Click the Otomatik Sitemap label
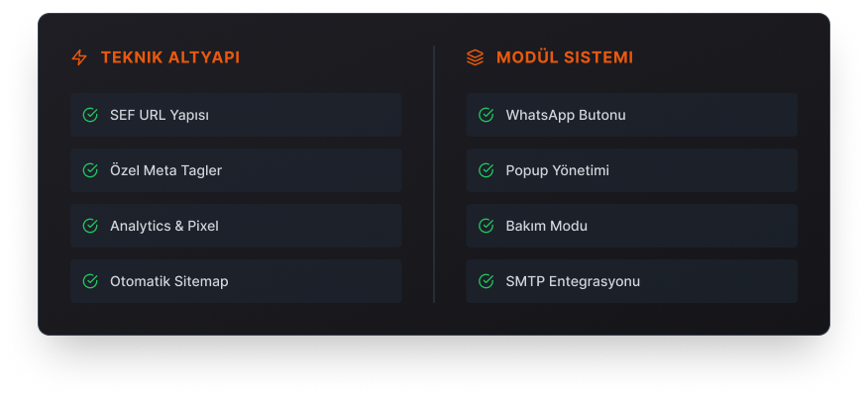 [x=168, y=281]
